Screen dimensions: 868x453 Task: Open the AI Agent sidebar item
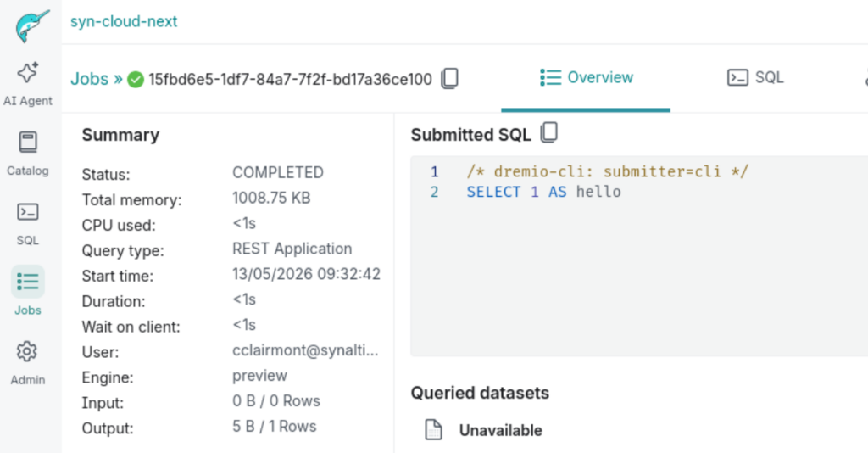(x=28, y=84)
